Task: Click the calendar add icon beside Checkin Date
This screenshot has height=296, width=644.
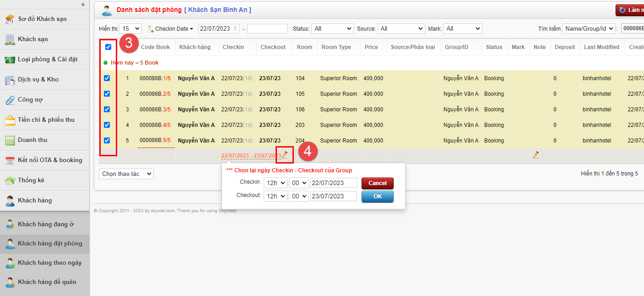Action: click(150, 28)
